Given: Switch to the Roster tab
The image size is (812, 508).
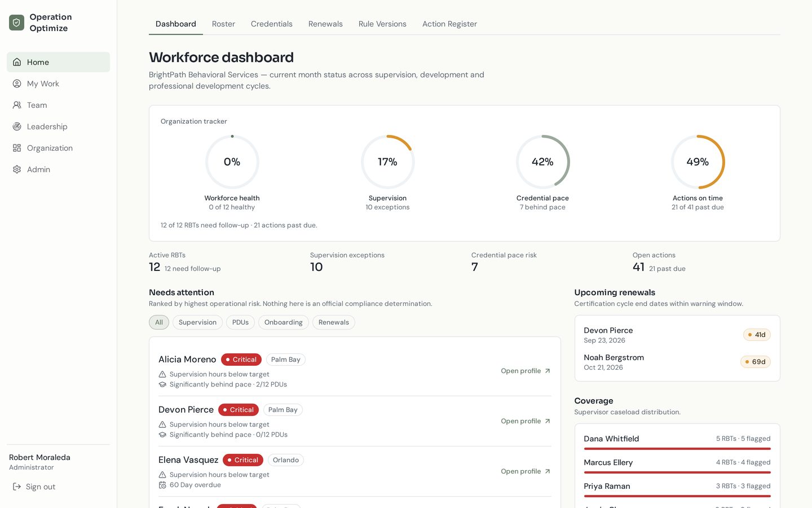Looking at the screenshot, I should 223,24.
